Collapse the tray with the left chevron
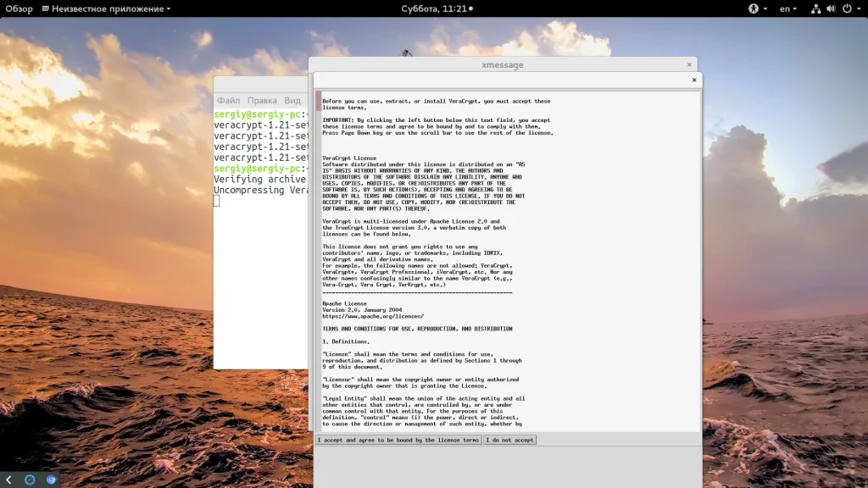This screenshot has height=488, width=868. (x=8, y=480)
